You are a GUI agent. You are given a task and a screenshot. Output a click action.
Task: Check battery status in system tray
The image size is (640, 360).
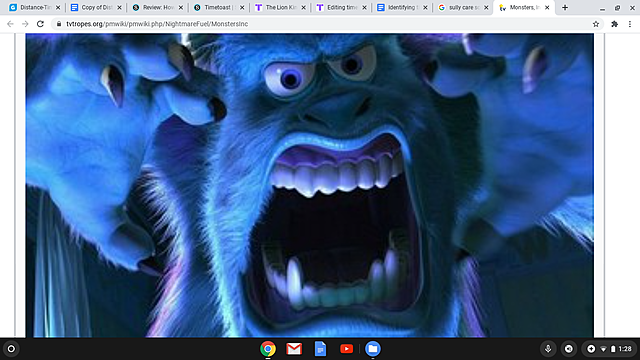point(613,349)
